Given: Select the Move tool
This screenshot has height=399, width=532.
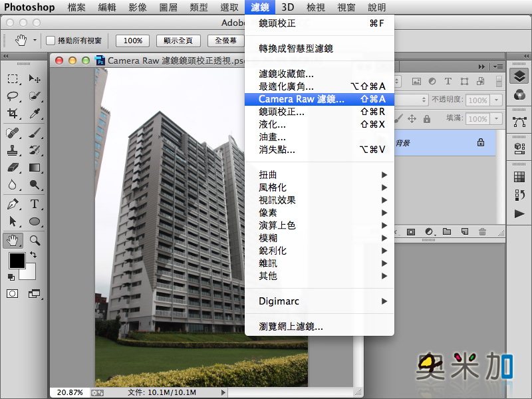Looking at the screenshot, I should (x=35, y=79).
